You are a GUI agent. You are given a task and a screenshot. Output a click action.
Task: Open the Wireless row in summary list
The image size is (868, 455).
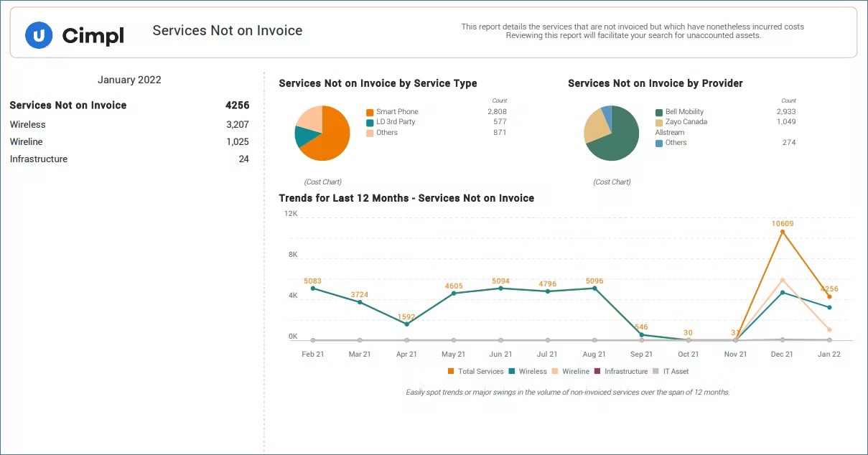tap(28, 125)
